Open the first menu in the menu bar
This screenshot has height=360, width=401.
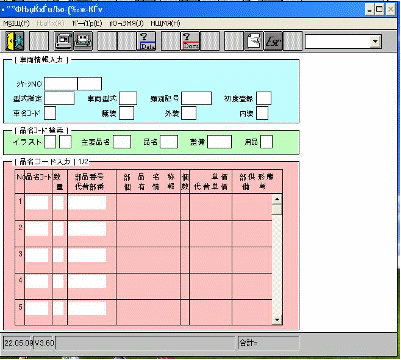click(x=16, y=23)
